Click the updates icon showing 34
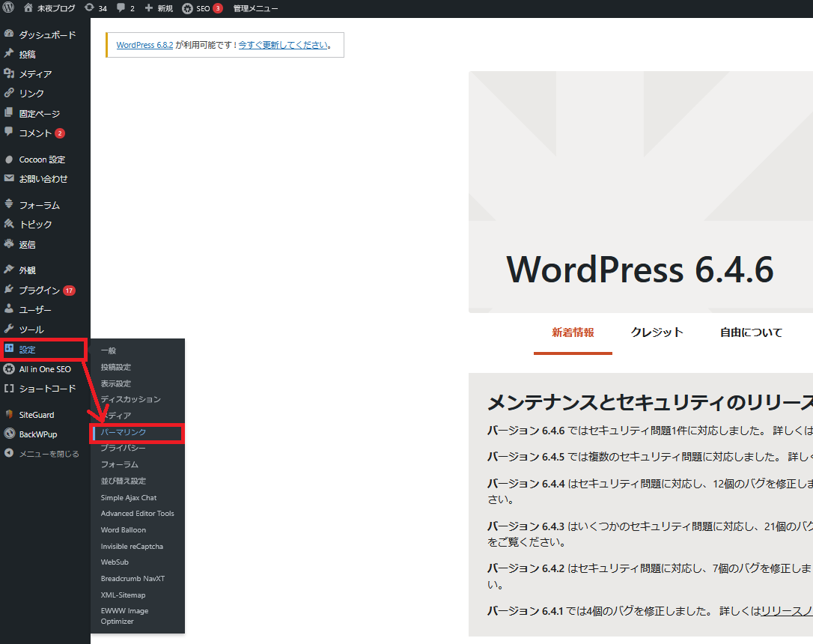The width and height of the screenshot is (813, 644). pos(89,7)
